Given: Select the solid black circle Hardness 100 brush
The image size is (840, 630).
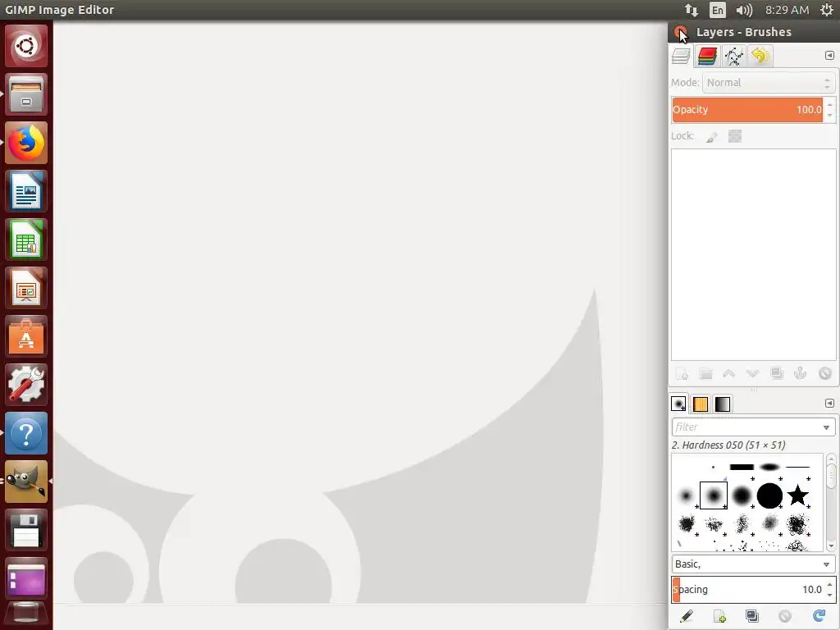Looking at the screenshot, I should (x=769, y=495).
